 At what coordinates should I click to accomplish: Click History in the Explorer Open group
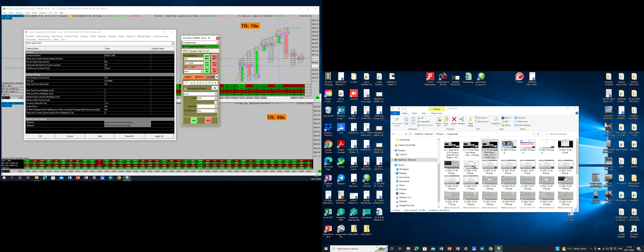pos(506,125)
